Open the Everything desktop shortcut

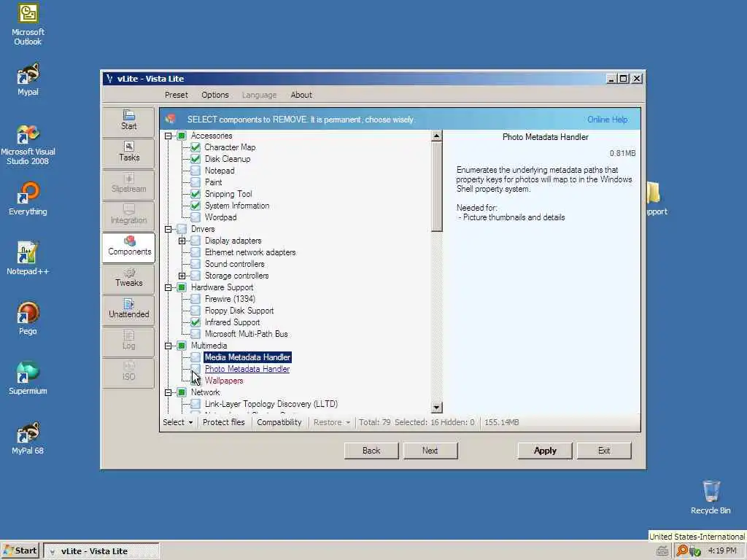[x=28, y=198]
